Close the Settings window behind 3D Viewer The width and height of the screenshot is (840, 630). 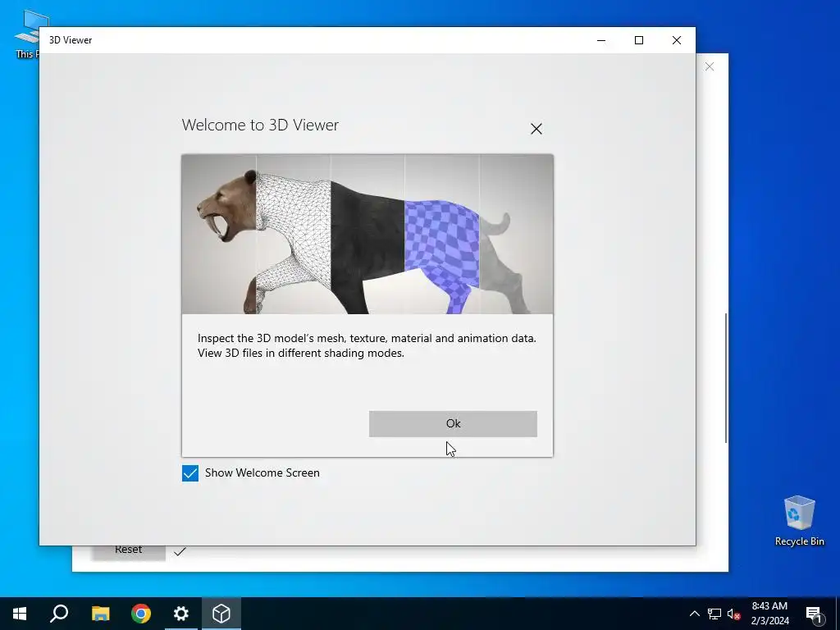point(710,66)
